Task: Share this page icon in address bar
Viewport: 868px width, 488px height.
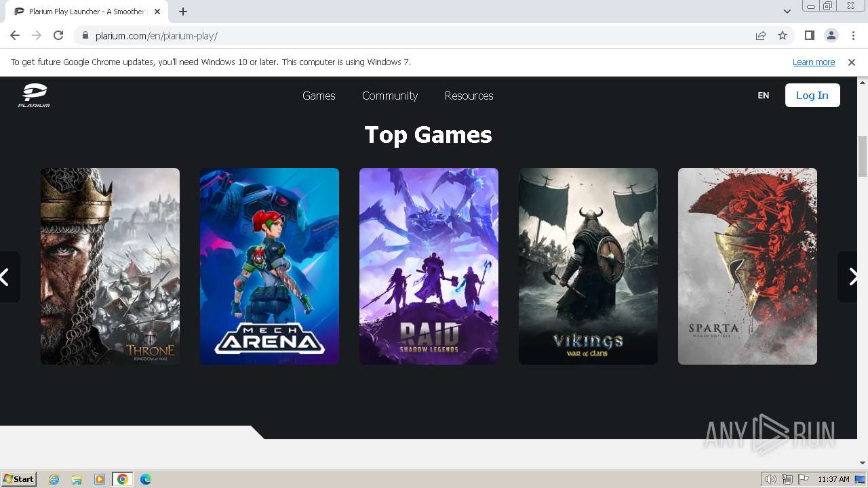Action: [x=761, y=35]
